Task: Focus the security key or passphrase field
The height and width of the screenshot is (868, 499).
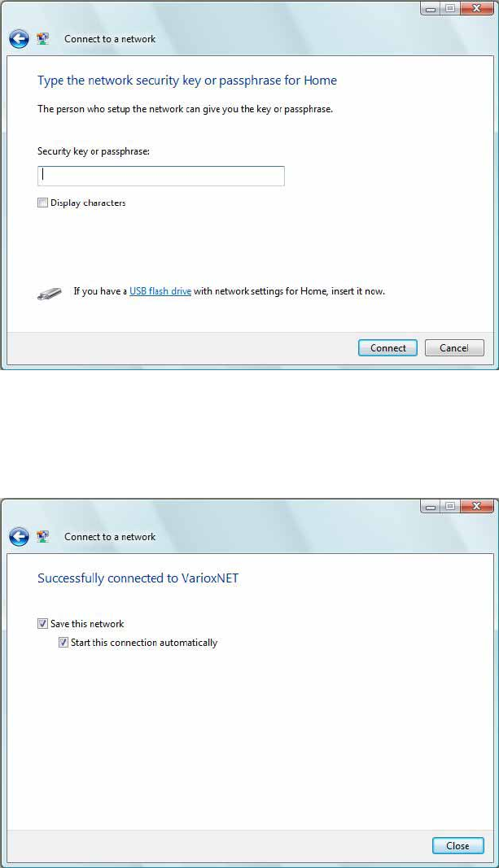Action: click(x=161, y=176)
